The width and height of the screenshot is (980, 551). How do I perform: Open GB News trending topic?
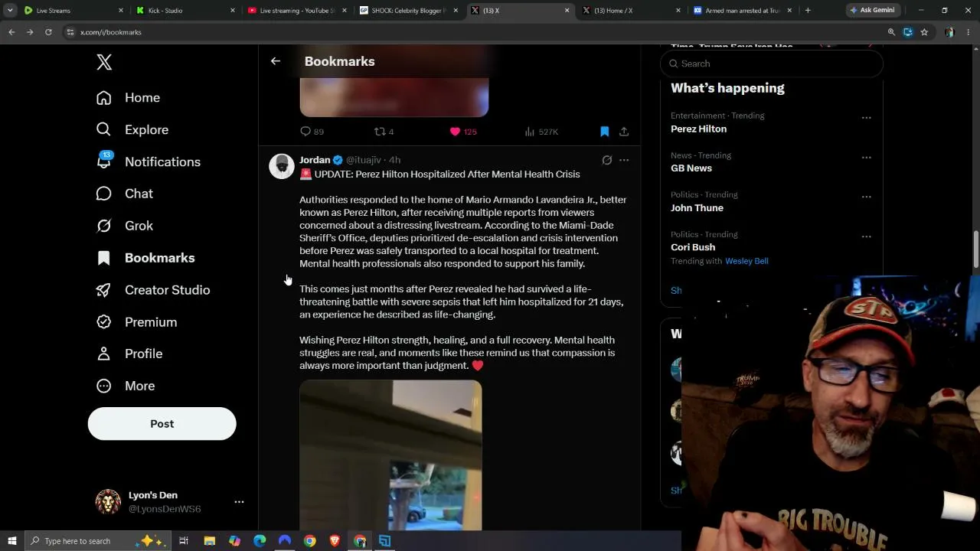point(691,168)
